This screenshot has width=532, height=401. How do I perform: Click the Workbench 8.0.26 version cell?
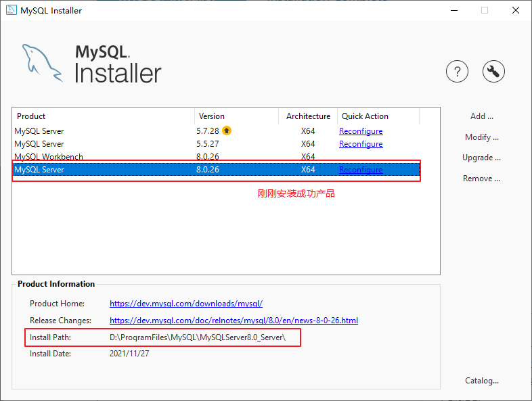pos(207,157)
